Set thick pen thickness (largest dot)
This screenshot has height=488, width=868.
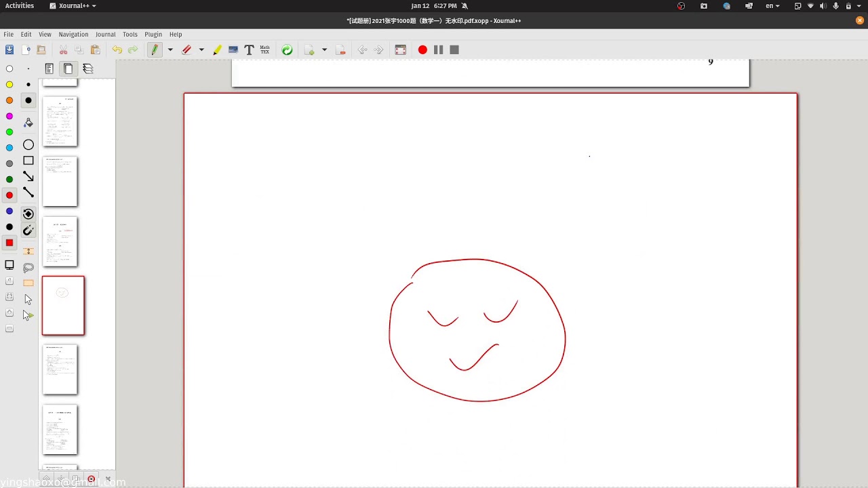tap(28, 100)
